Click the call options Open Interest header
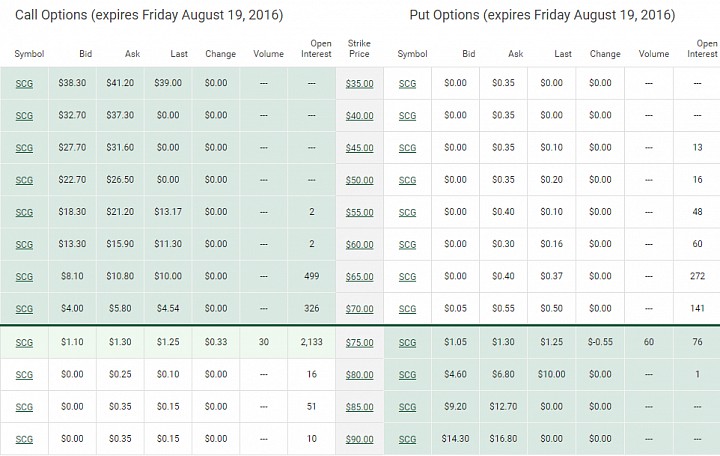This screenshot has width=720, height=456. click(x=316, y=48)
